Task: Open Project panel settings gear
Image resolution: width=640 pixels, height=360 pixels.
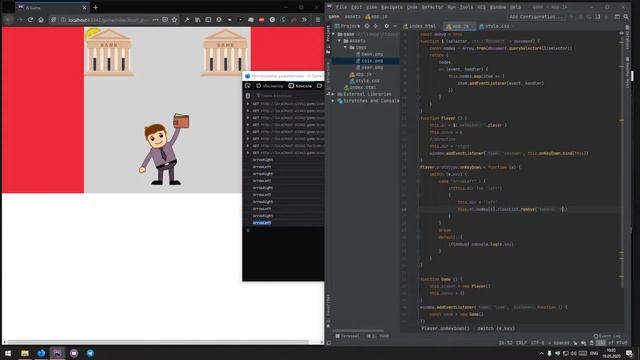Action: pos(387,26)
